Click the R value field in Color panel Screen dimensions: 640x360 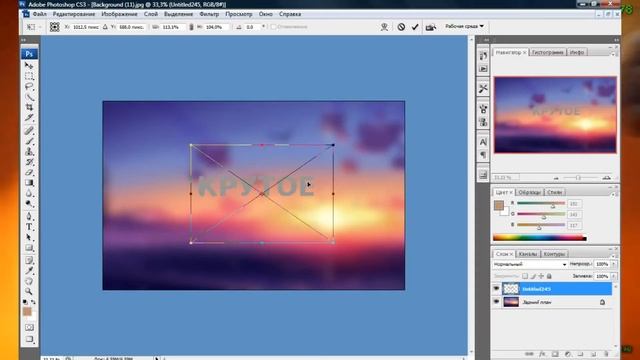[x=574, y=204]
